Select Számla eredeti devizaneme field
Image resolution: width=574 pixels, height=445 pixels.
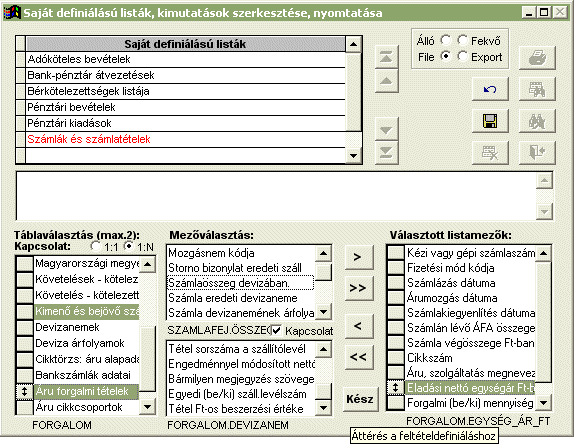click(x=241, y=298)
